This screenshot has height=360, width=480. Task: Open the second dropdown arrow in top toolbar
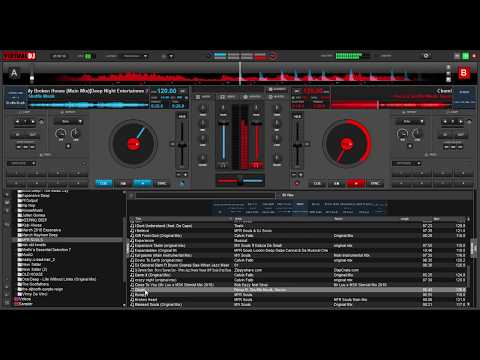point(171,56)
